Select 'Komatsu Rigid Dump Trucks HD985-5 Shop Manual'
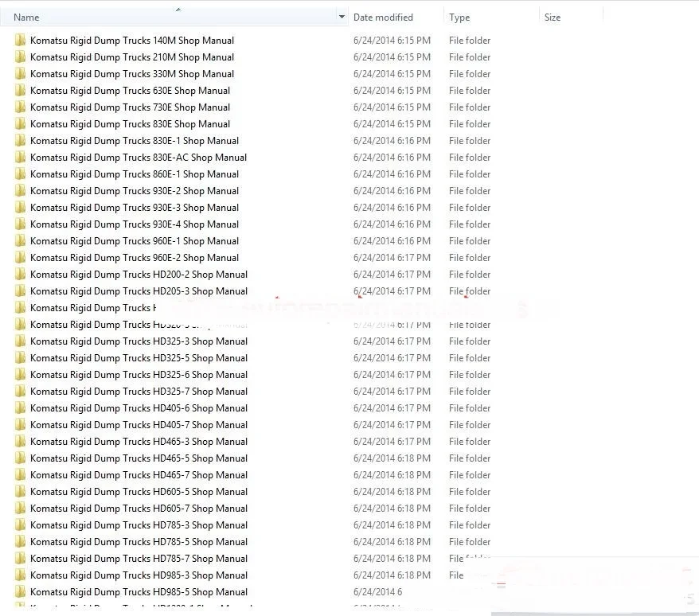 click(x=139, y=592)
